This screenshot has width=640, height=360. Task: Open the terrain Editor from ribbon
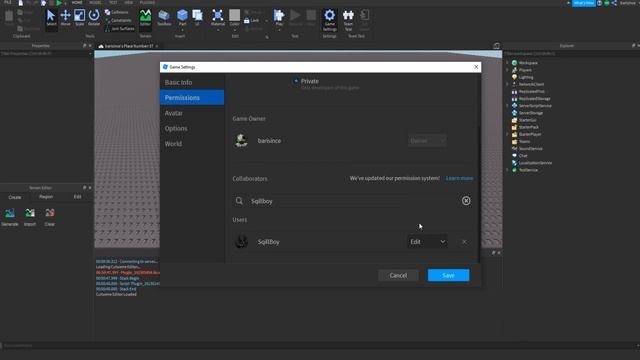point(145,18)
